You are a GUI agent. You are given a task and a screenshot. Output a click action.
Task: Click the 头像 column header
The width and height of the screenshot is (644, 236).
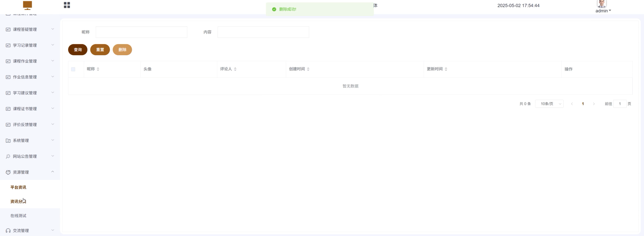[147, 69]
